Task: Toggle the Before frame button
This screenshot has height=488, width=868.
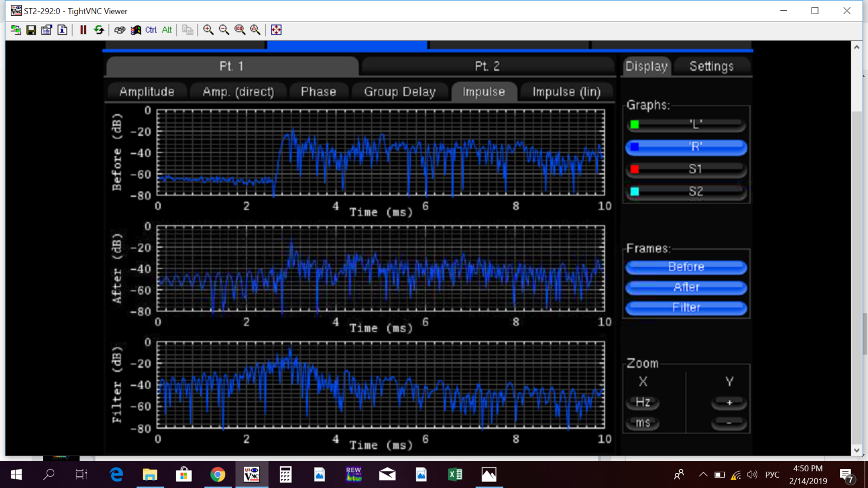Action: 686,267
